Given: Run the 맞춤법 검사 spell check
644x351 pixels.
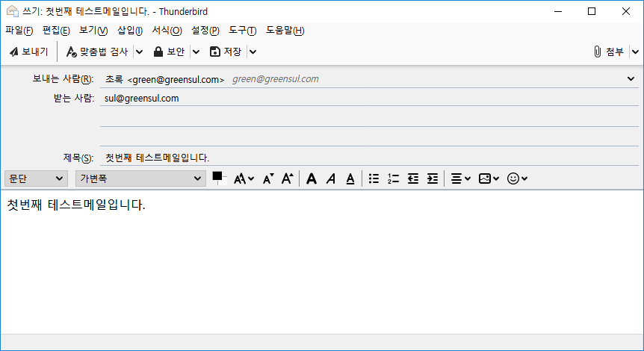Looking at the screenshot, I should [x=97, y=52].
